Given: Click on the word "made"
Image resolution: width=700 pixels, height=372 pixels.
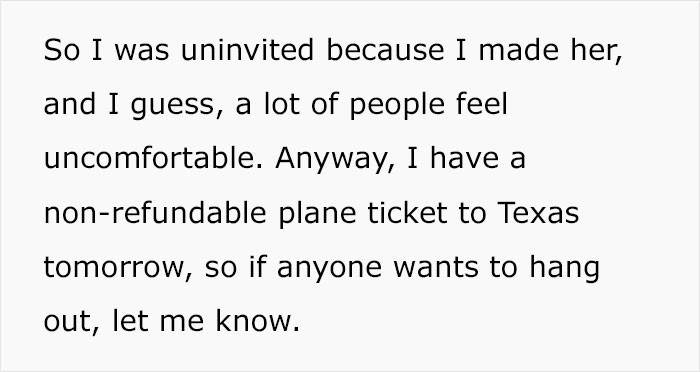Looking at the screenshot, I should [519, 50].
